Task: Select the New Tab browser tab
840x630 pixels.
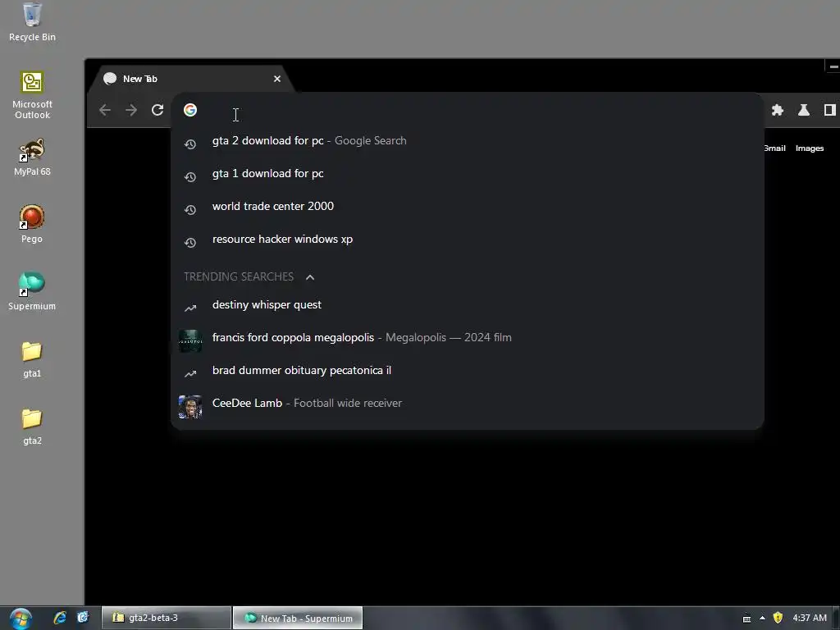Action: click(193, 79)
